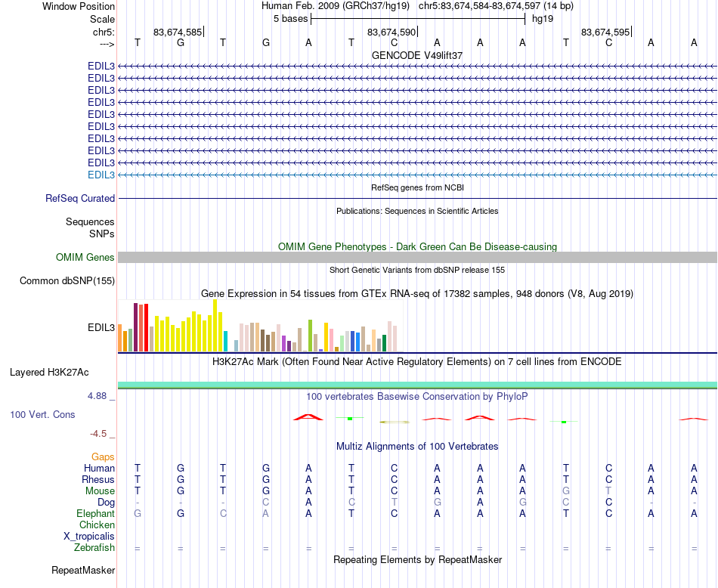Screen dimensions: 718x588
Task: Click the cyan GTEx expression bar
Action: pos(225,341)
